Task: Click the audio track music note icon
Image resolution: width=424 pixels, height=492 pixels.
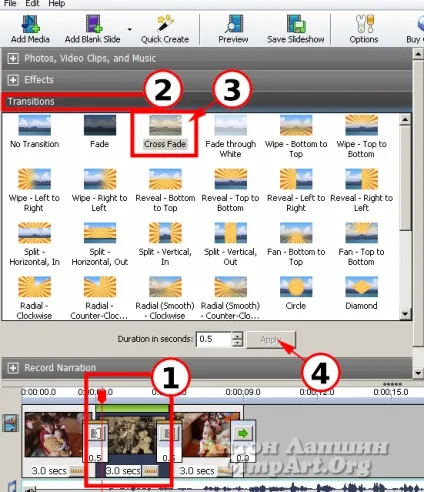Action: [12, 486]
